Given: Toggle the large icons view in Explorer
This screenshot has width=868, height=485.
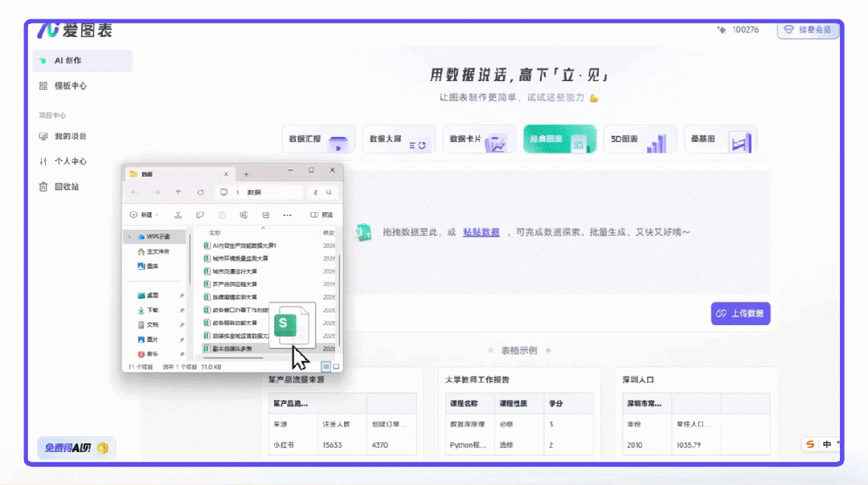Looking at the screenshot, I should coord(337,366).
